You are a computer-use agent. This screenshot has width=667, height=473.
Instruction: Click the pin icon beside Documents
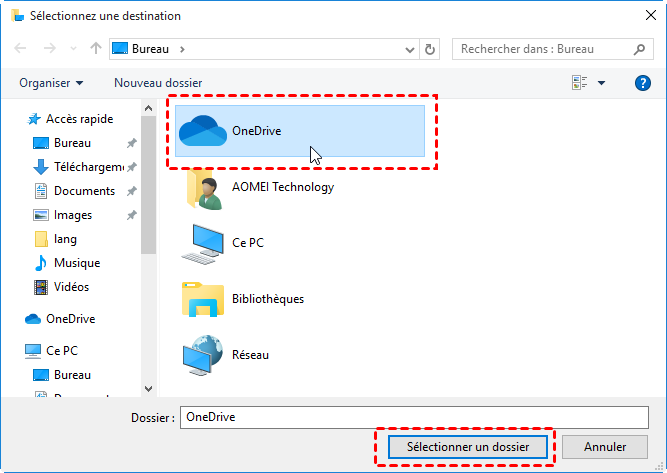(132, 191)
